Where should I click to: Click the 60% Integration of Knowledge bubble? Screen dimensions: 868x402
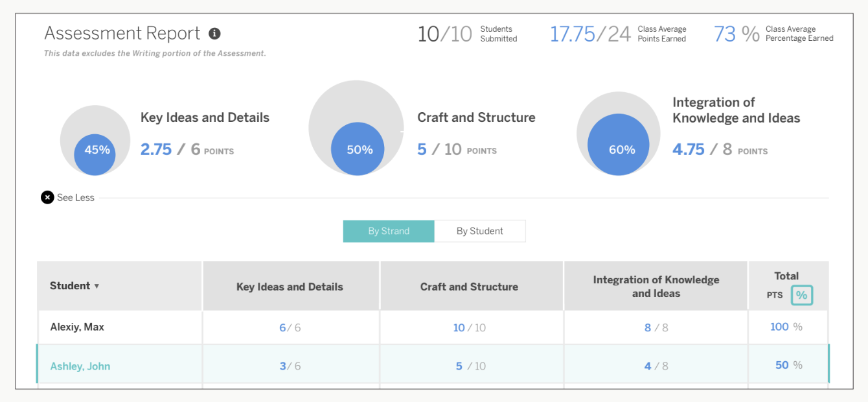pos(621,150)
